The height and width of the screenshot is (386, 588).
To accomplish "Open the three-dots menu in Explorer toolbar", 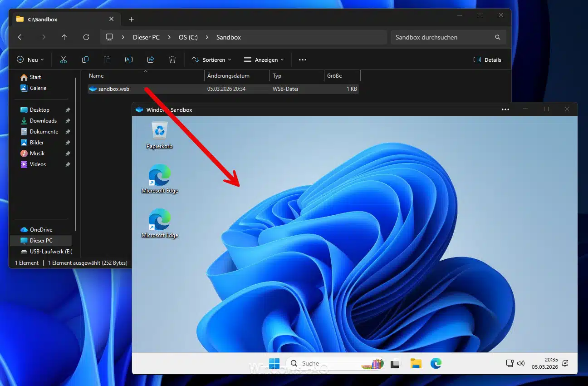I will click(303, 59).
